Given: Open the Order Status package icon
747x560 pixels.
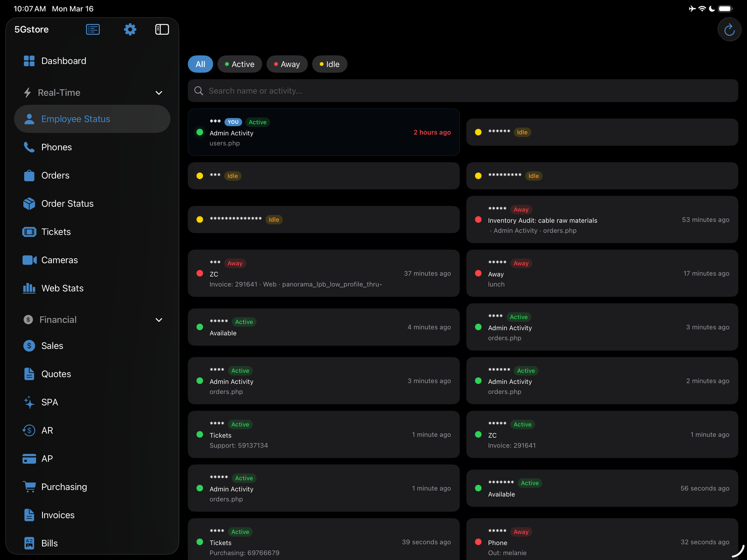Looking at the screenshot, I should [28, 203].
